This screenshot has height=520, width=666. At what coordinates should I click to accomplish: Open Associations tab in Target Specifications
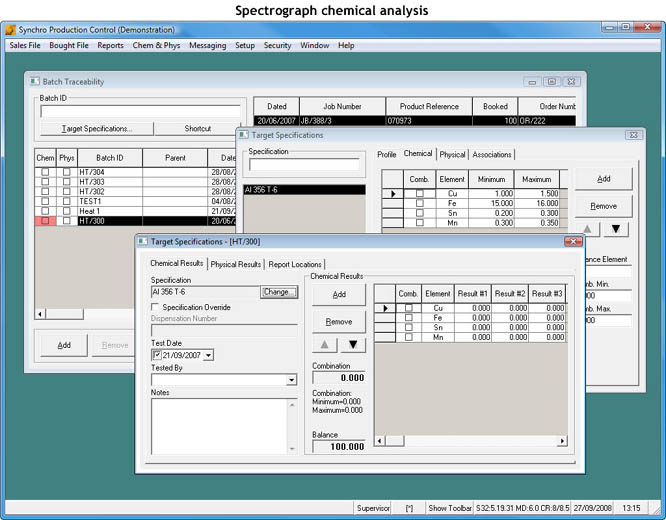[x=492, y=155]
